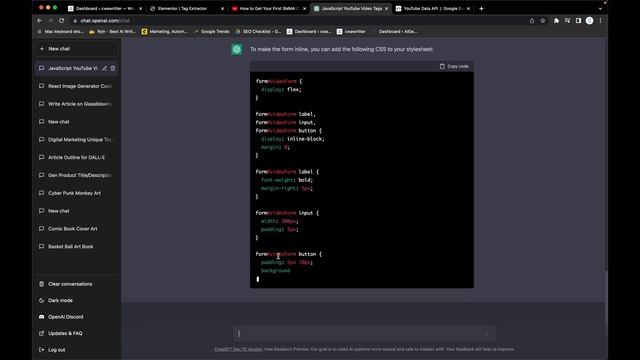Click the plus icon beside New chat
The width and height of the screenshot is (640, 360).
pos(42,49)
